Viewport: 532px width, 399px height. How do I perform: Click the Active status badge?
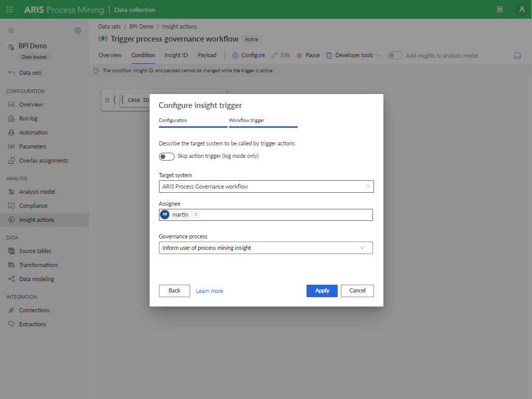[x=251, y=39]
